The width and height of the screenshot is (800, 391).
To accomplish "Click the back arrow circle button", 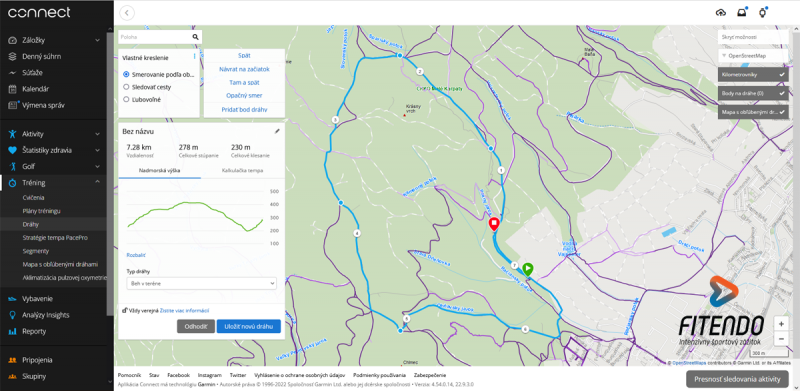I will [127, 13].
